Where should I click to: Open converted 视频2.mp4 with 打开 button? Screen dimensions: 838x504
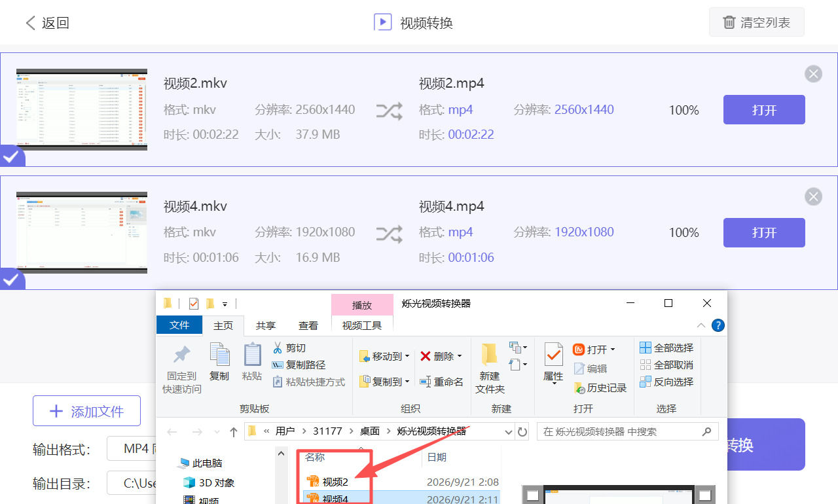(764, 110)
